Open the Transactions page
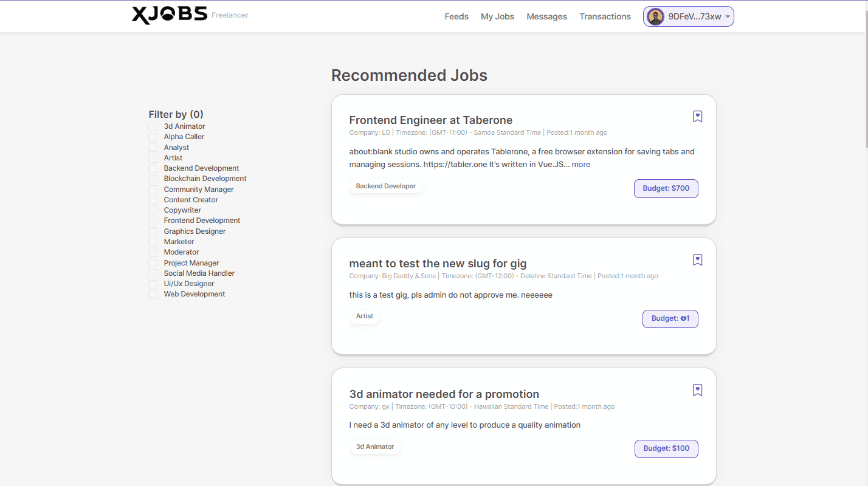 click(605, 16)
